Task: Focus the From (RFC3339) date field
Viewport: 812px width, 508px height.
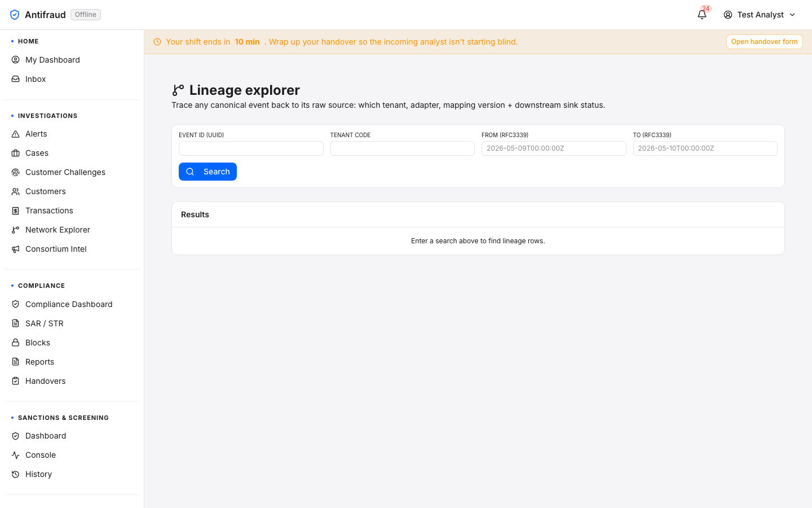Action: tap(554, 148)
